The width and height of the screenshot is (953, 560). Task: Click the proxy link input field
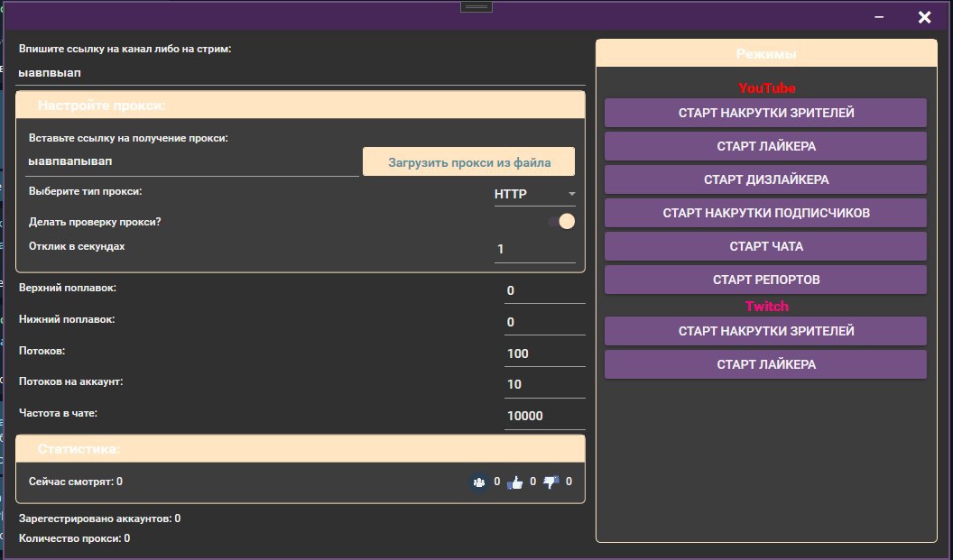click(x=193, y=161)
